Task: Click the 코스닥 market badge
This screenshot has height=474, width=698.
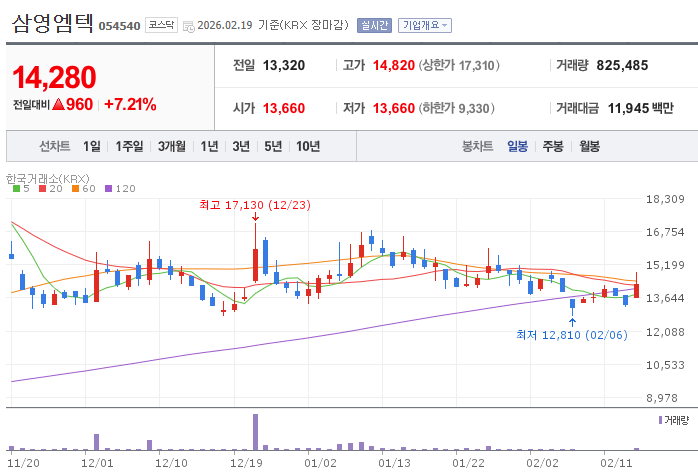Action: coord(161,25)
